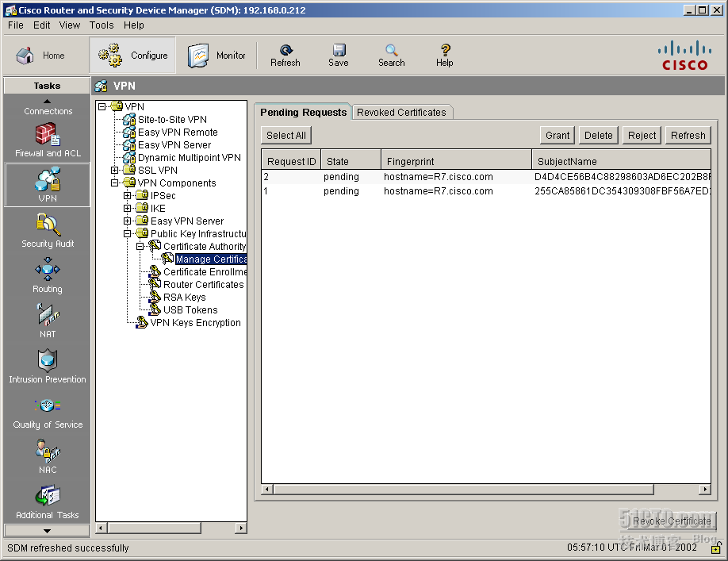Click the Revoke Certificate button
728x561 pixels.
click(x=672, y=521)
